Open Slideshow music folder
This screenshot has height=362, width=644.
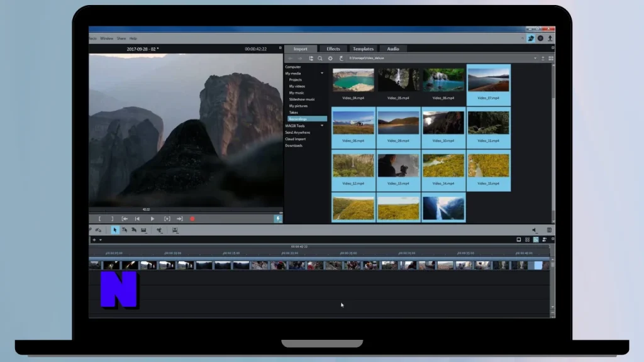[302, 100]
